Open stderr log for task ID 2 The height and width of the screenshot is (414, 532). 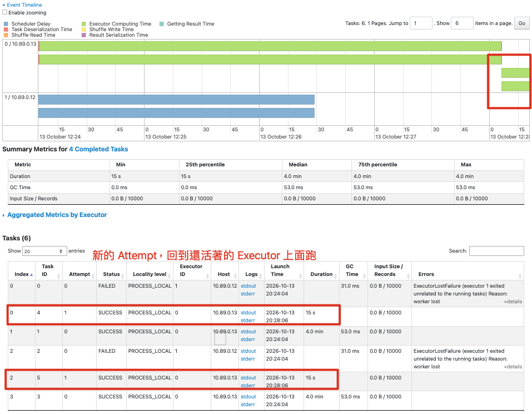click(x=248, y=359)
